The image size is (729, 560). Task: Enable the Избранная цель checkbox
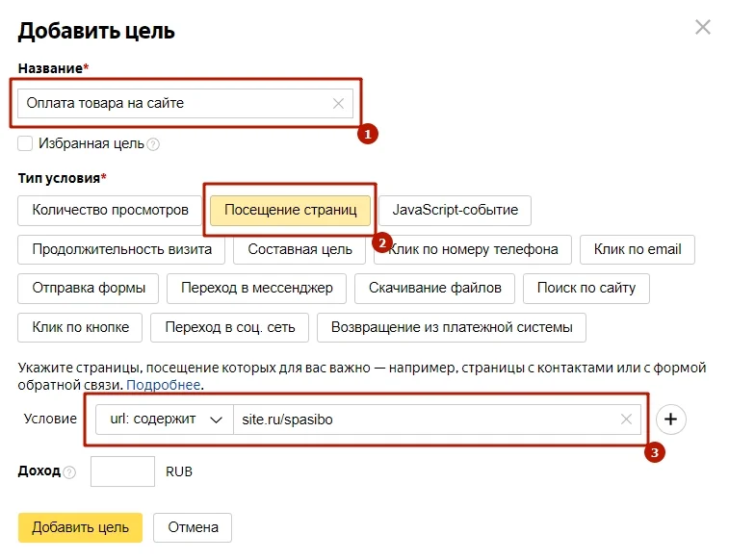[x=26, y=143]
